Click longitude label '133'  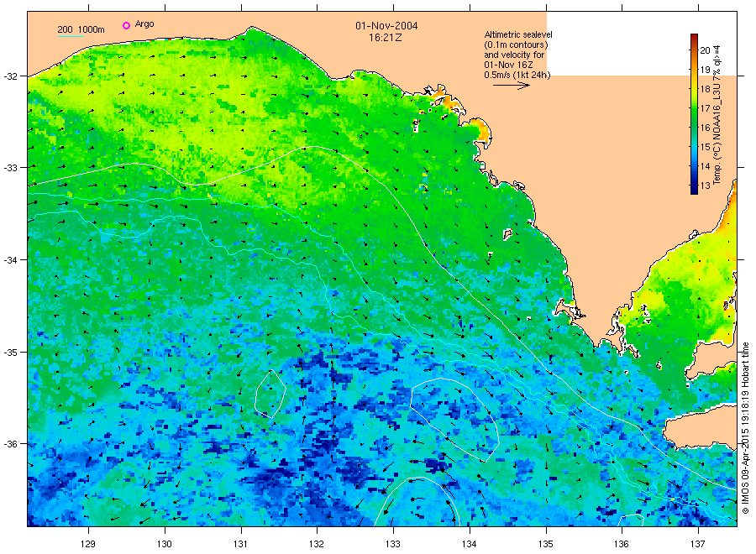tap(393, 544)
